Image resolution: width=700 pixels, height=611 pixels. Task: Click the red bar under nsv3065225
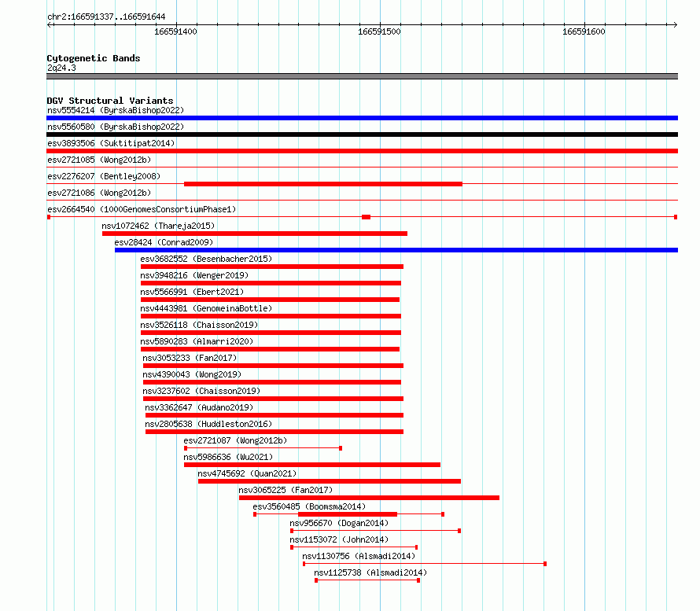point(369,498)
